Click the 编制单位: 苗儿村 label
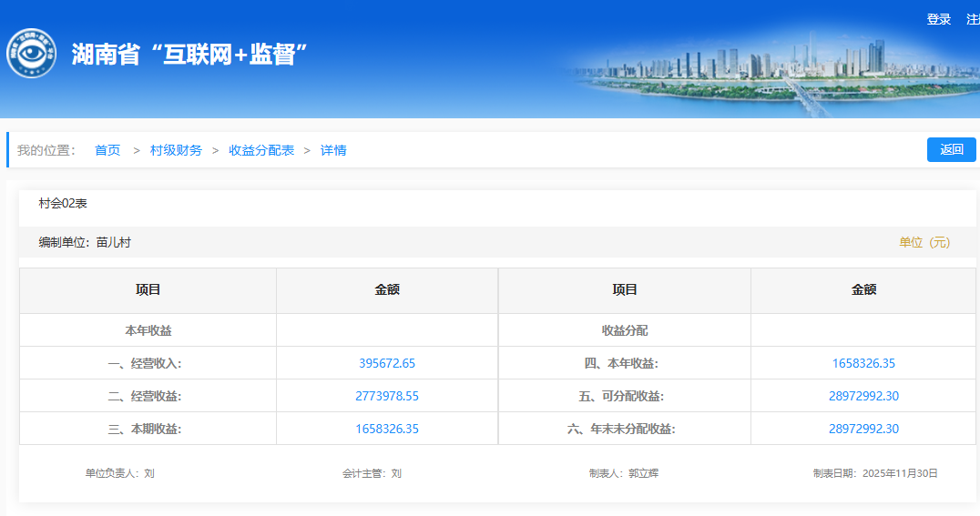This screenshot has width=980, height=516. (85, 242)
